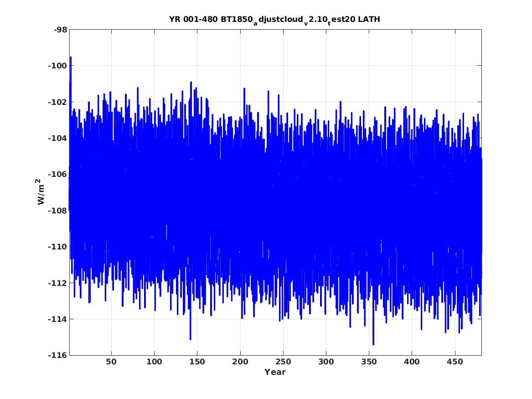This screenshot has height=399, width=532.
Task: Click the plot title starting 'YR 001-480 BT1850'
Action: click(274, 20)
